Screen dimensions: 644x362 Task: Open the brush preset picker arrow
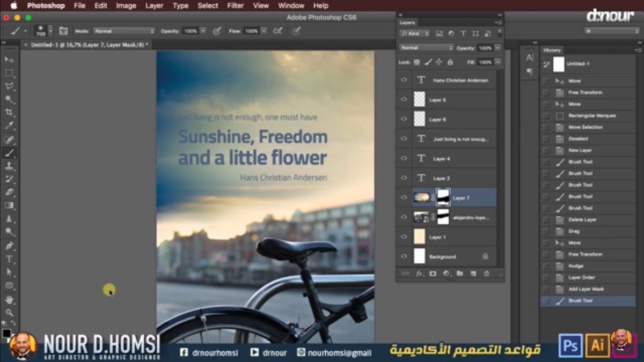point(50,31)
